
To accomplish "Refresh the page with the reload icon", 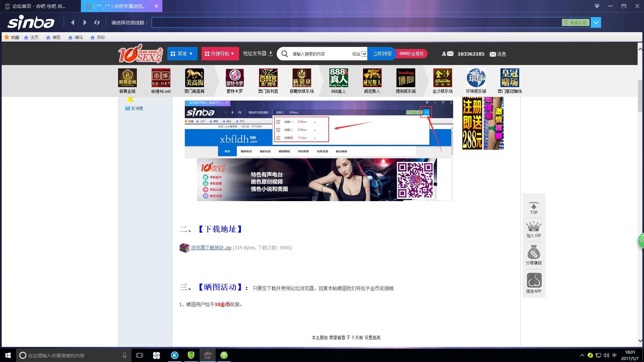I will [97, 22].
